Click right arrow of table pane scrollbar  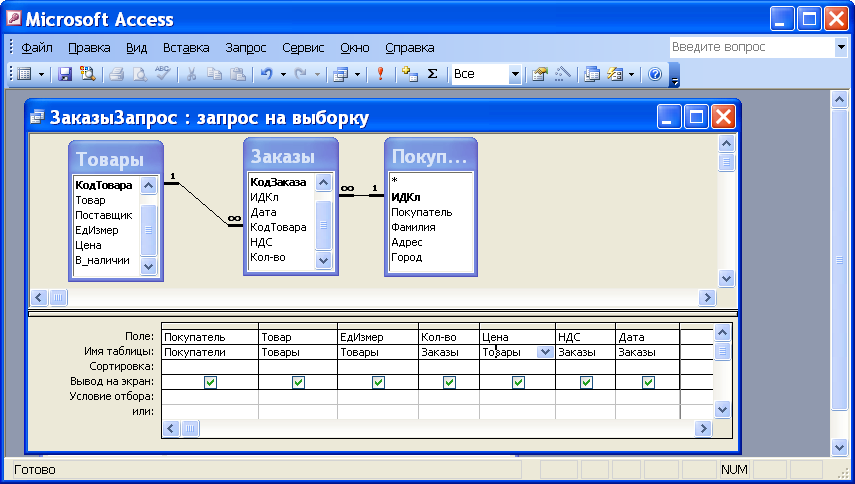[x=707, y=298]
